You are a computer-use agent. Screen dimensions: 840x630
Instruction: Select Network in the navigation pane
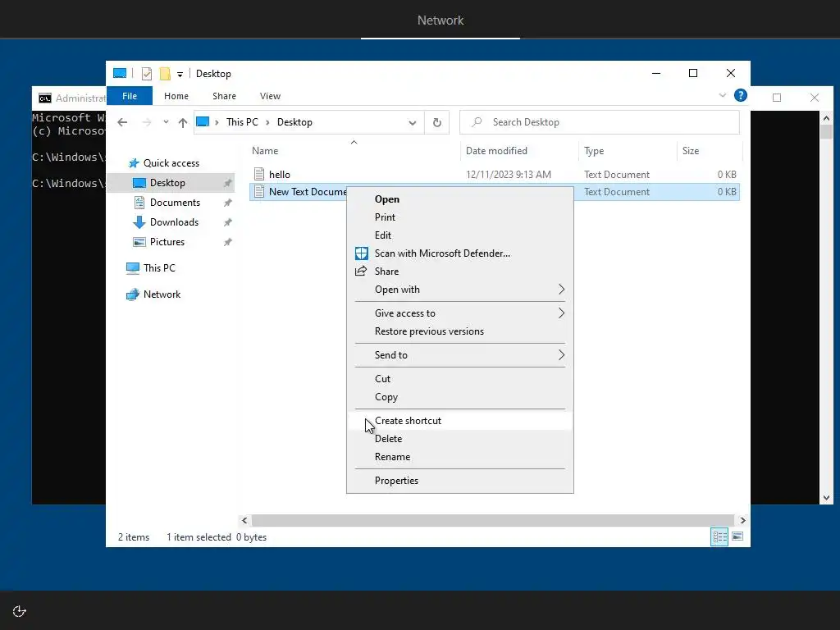click(162, 294)
